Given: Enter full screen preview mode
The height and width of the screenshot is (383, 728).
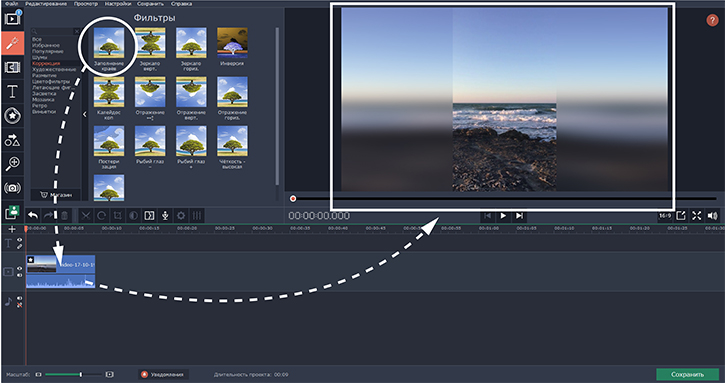Looking at the screenshot, I should click(x=697, y=215).
